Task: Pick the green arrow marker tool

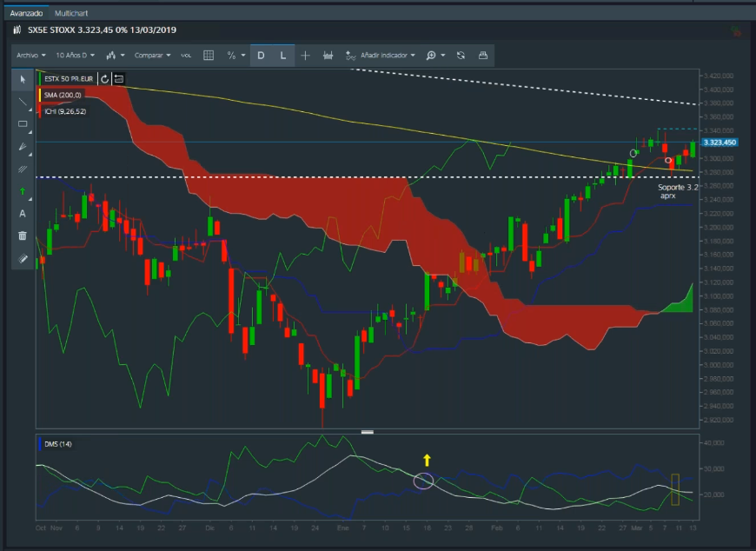Action: pos(23,191)
